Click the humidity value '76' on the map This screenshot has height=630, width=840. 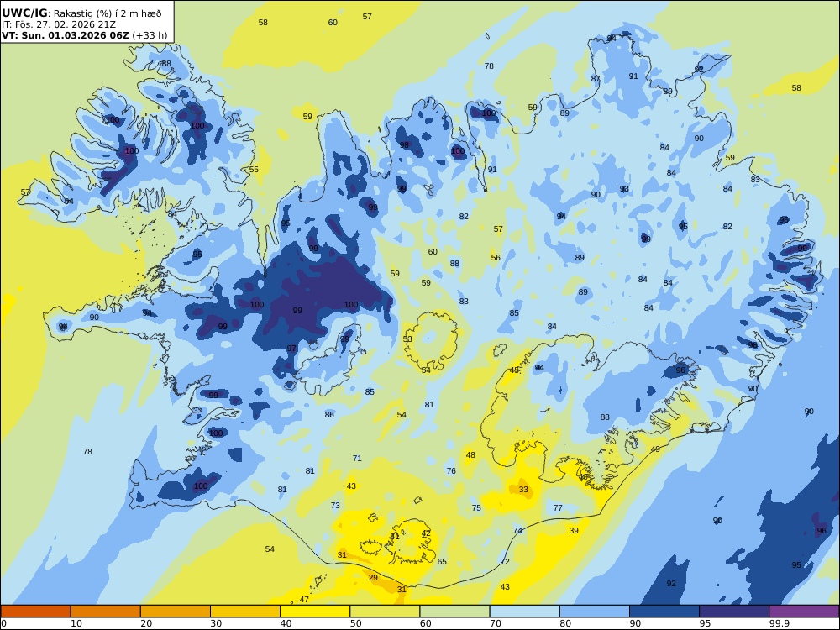coord(452,471)
